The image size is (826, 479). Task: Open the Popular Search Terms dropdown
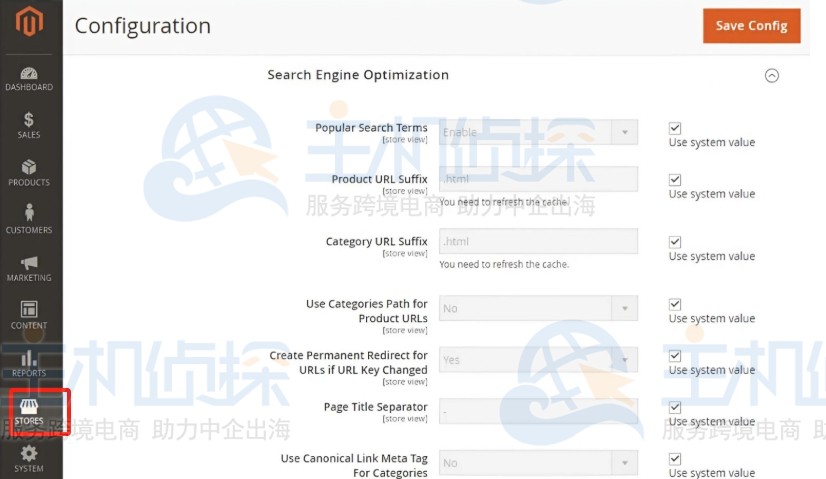(x=538, y=132)
